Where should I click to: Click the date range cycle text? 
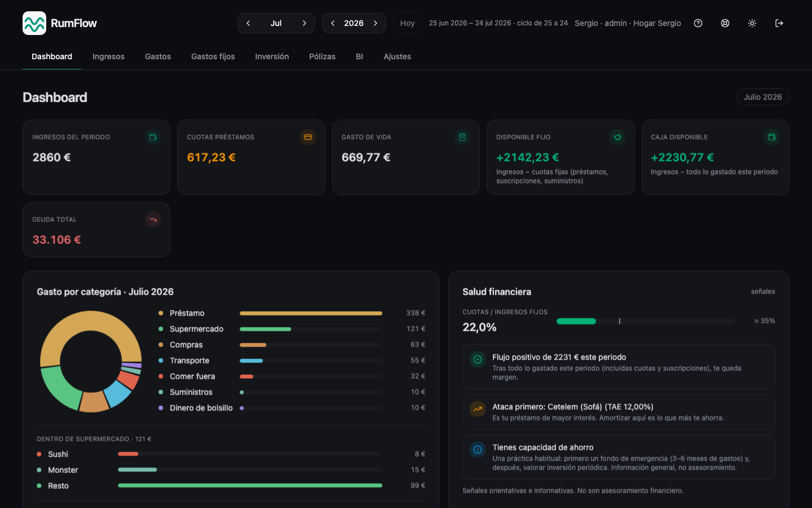coord(498,23)
